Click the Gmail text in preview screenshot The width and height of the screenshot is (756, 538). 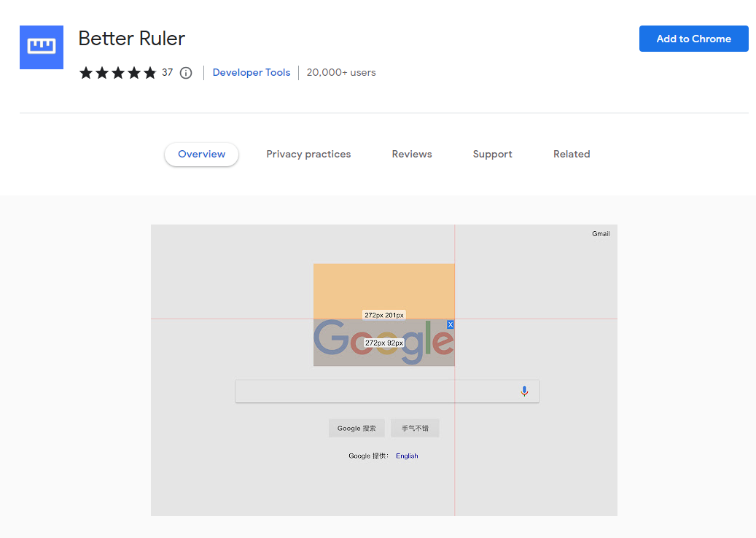coord(601,234)
